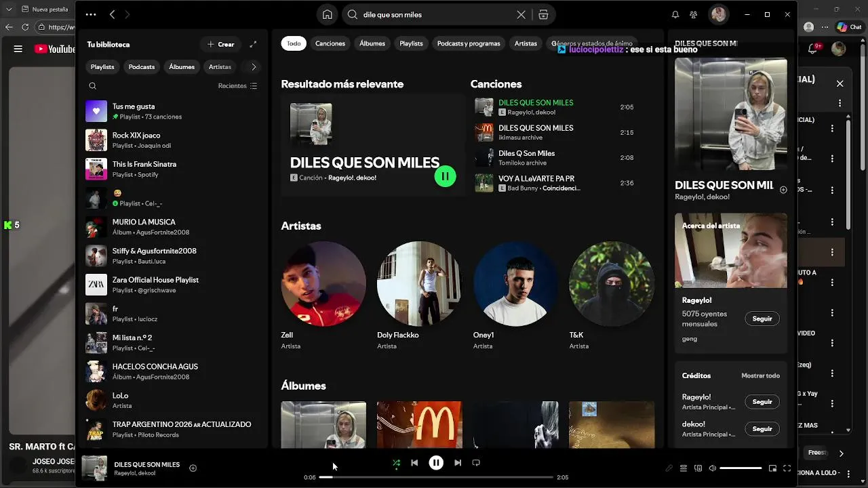Filter library by Artistas chip
Viewport: 868px width, 488px height.
[220, 67]
